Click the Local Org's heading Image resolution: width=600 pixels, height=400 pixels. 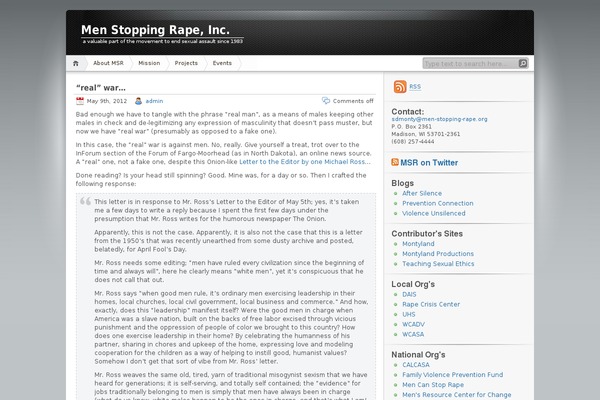(413, 284)
